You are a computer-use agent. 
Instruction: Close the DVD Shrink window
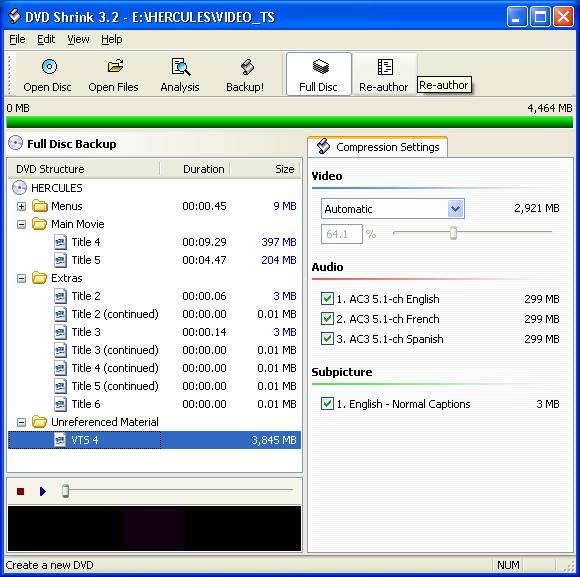click(x=563, y=17)
